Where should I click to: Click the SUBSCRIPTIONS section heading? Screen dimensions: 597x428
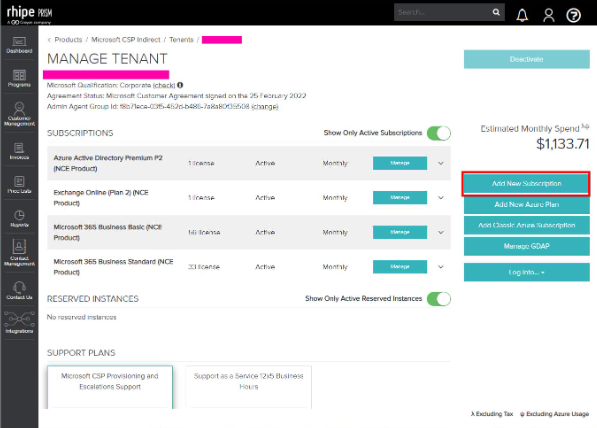[80, 133]
